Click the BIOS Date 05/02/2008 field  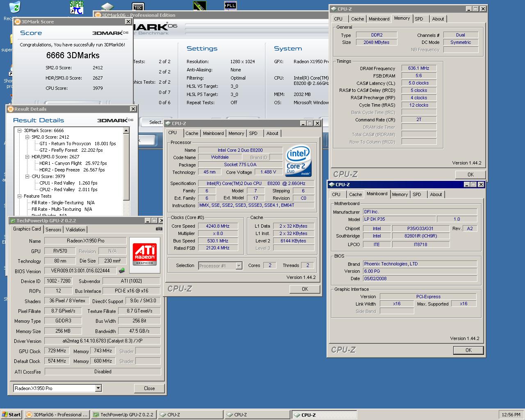[x=420, y=278]
